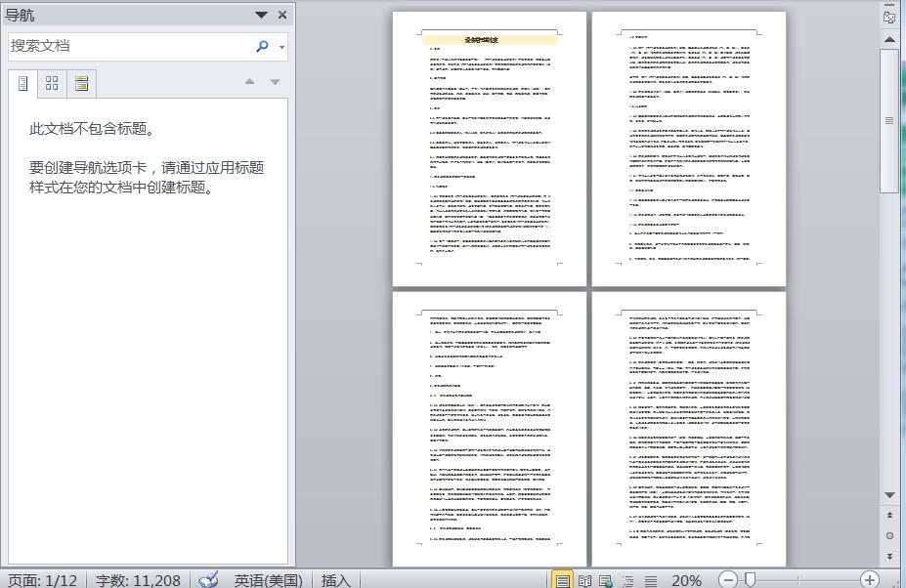Image resolution: width=906 pixels, height=588 pixels.
Task: Toggle the 插入 insert mode indicator
Action: pos(335,580)
